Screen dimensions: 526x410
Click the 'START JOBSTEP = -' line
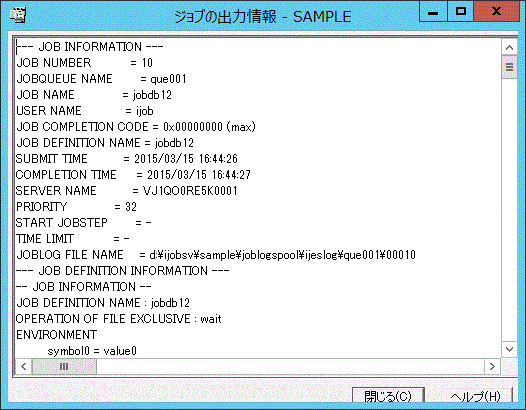click(x=84, y=223)
